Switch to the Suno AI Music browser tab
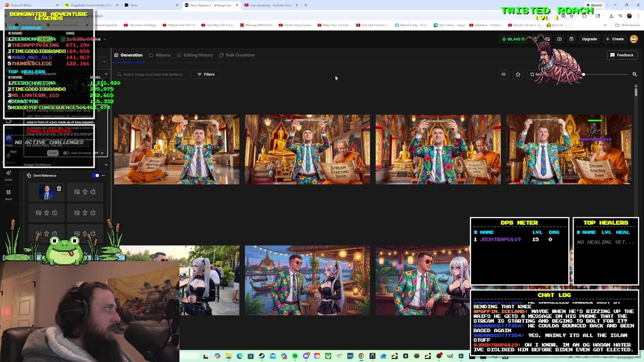This screenshot has width=644, height=362. 30,5
